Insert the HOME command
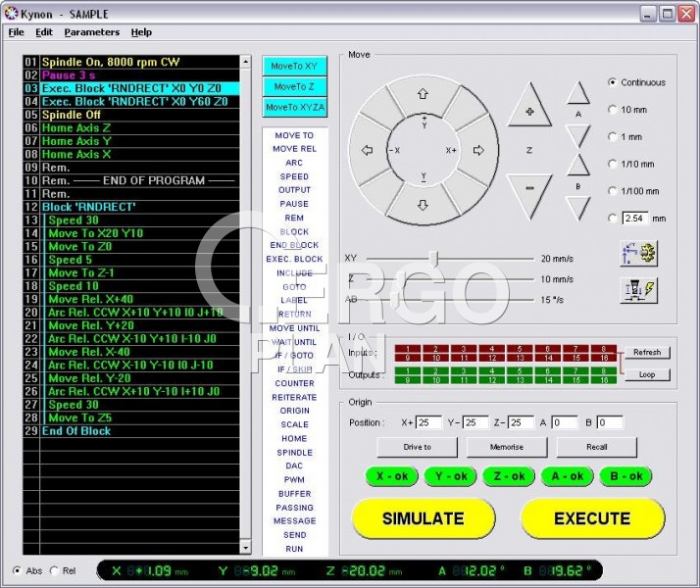This screenshot has width=700, height=588. tap(294, 438)
